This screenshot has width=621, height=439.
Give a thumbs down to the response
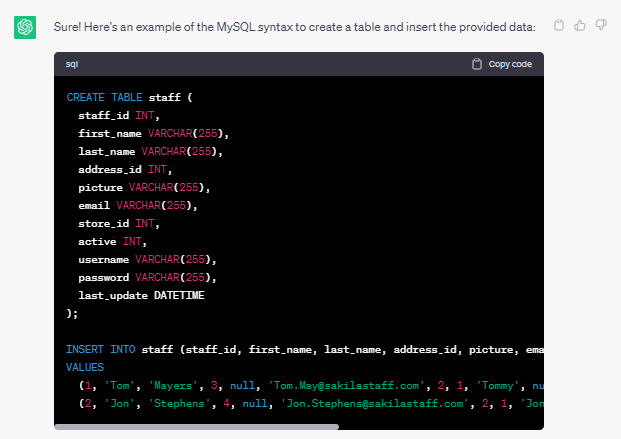tap(601, 25)
